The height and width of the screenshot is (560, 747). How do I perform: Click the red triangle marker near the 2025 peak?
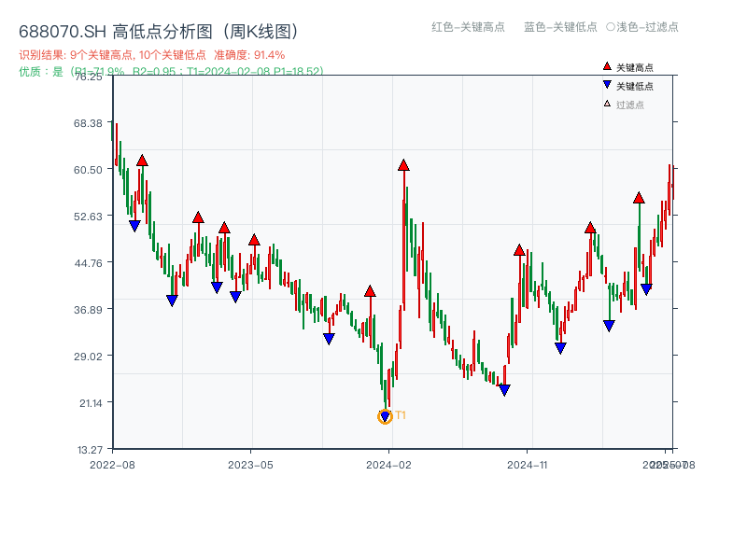click(639, 198)
